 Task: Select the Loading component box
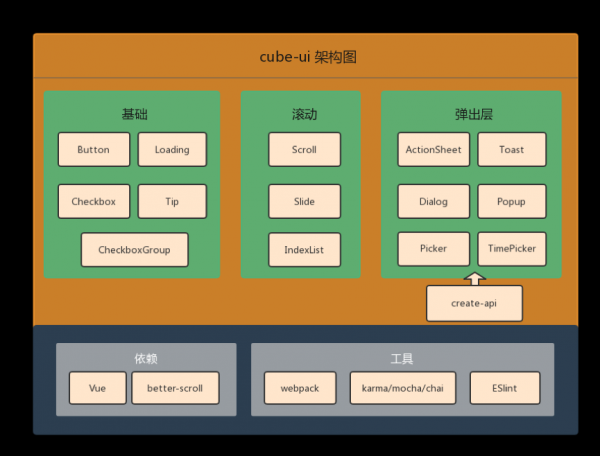(172, 150)
